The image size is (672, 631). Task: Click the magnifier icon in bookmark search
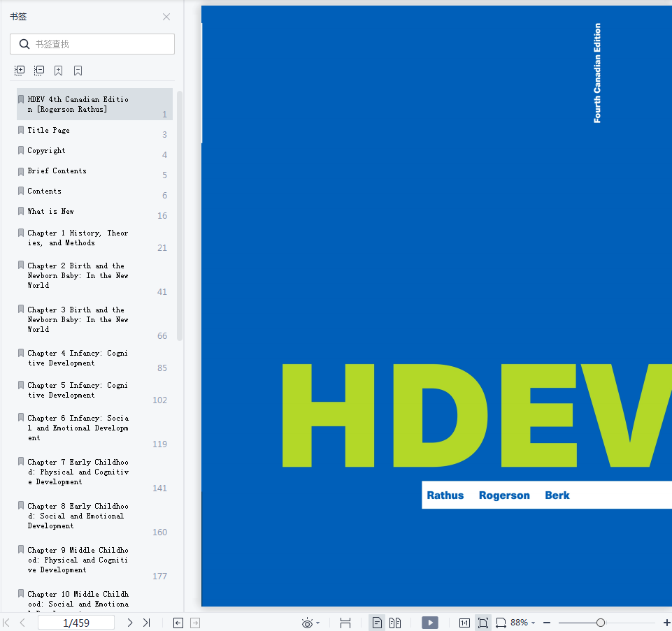coord(24,44)
